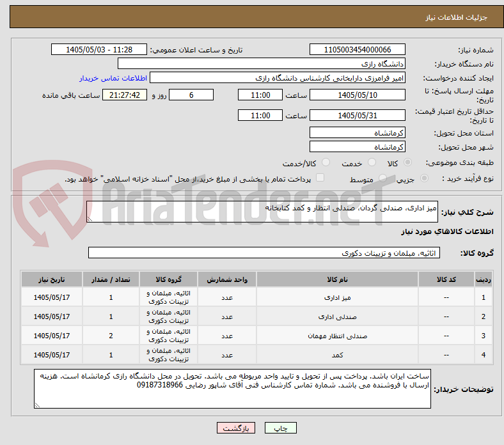Click the گروه کالا column header
Viewport: 504px width, 445px height.
click(x=168, y=279)
